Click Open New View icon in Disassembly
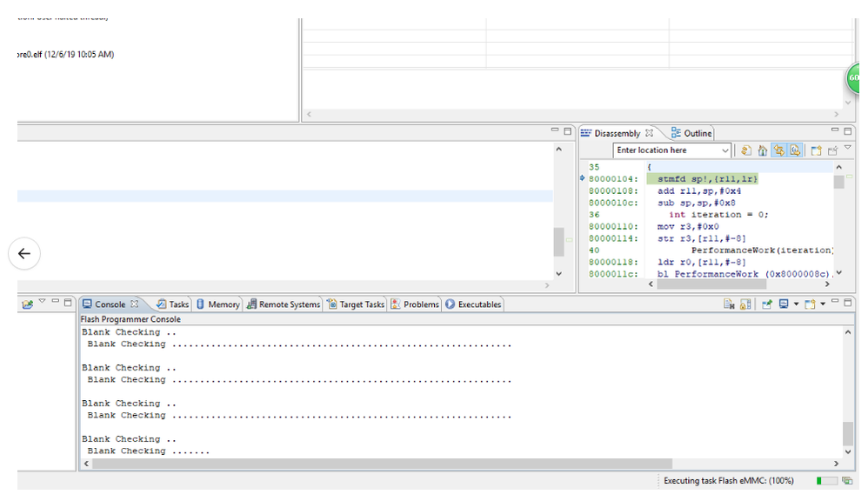Image resolution: width=868 pixels, height=501 pixels. point(816,150)
